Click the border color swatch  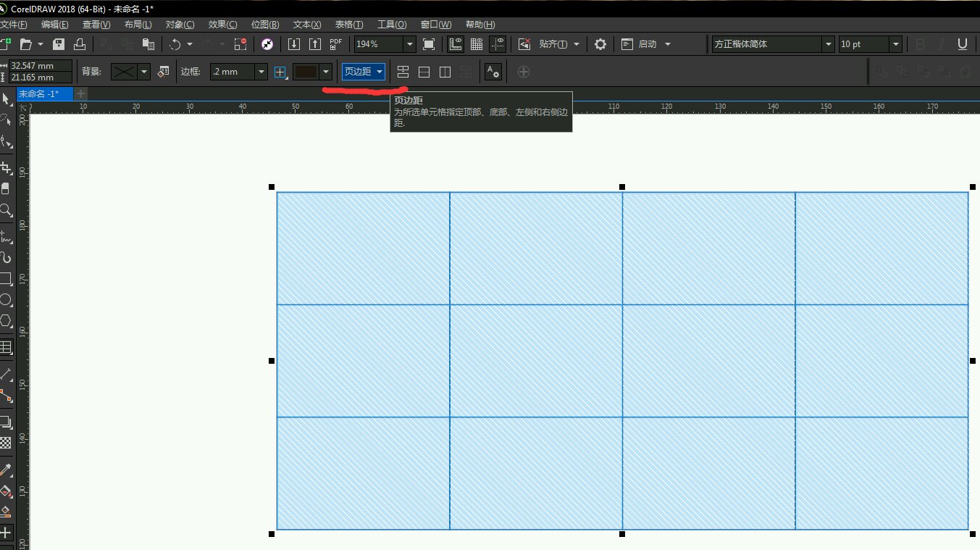pos(306,72)
